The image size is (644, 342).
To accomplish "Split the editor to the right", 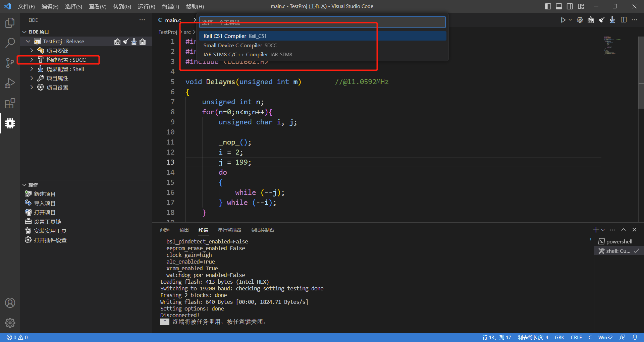I will click(624, 20).
